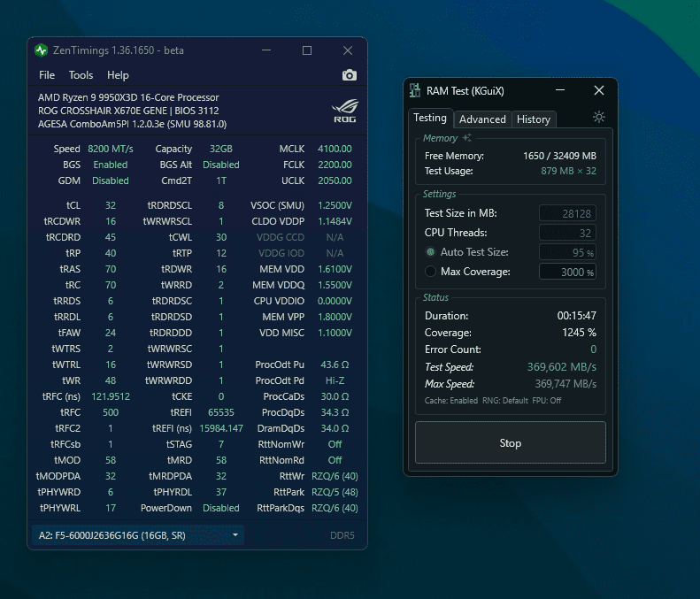The image size is (700, 599).
Task: Open the Help menu in ZenTimings
Action: pos(118,75)
